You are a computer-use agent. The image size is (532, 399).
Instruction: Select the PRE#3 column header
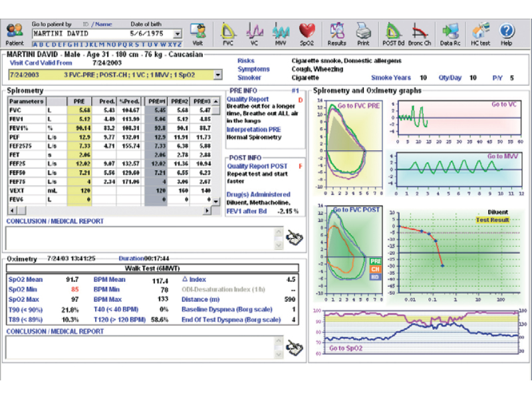click(x=202, y=101)
